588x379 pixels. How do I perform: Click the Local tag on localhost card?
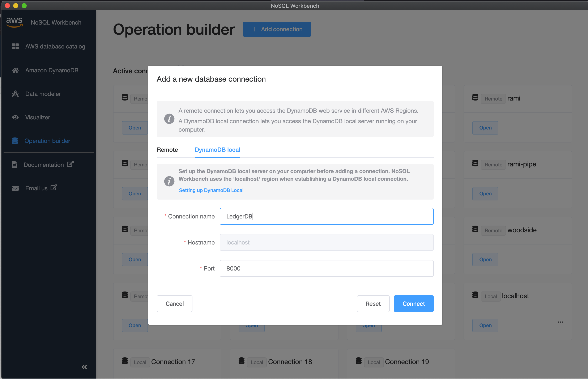pos(491,296)
